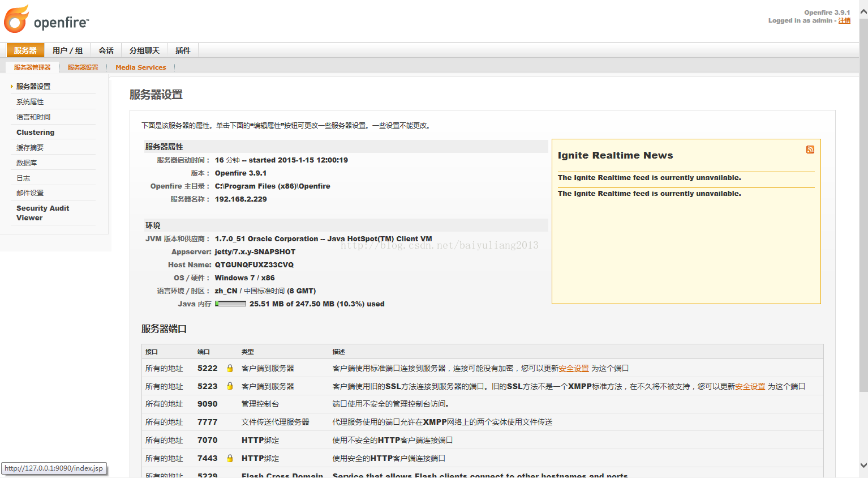Click the Openfire flame logo
This screenshot has height=478, width=868.
[x=16, y=19]
